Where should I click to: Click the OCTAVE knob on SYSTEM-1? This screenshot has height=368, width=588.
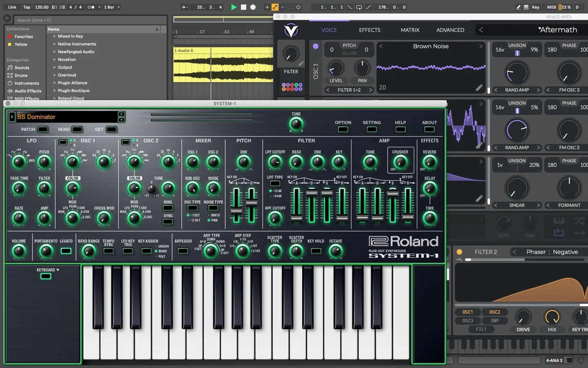point(336,251)
